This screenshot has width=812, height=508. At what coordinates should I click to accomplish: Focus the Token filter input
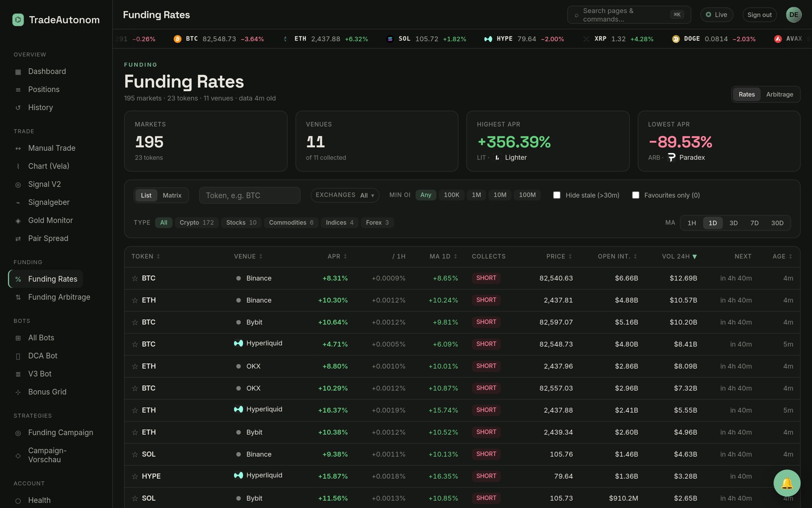(250, 195)
